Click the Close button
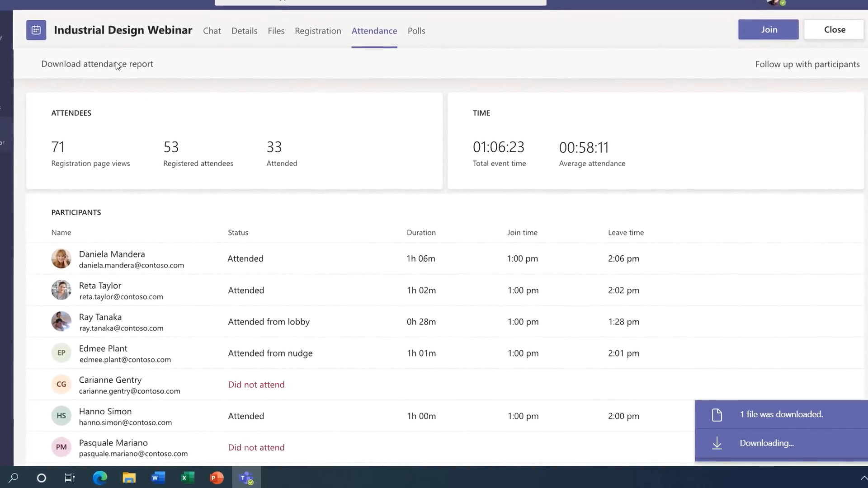Image resolution: width=868 pixels, height=488 pixels. tap(834, 30)
